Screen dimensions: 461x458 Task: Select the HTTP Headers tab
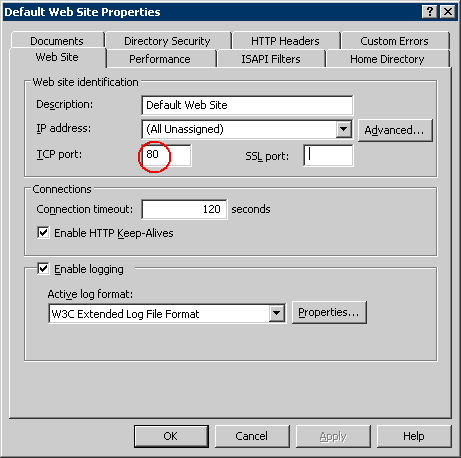click(x=285, y=41)
